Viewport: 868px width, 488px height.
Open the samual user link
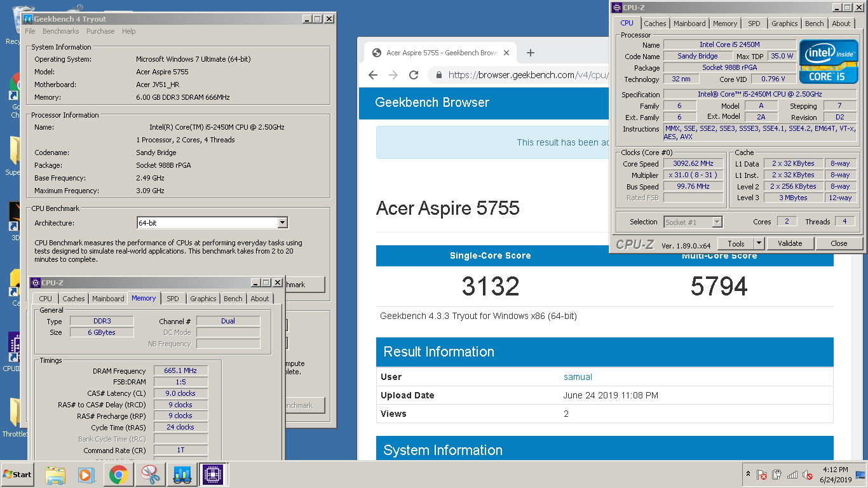pyautogui.click(x=578, y=377)
